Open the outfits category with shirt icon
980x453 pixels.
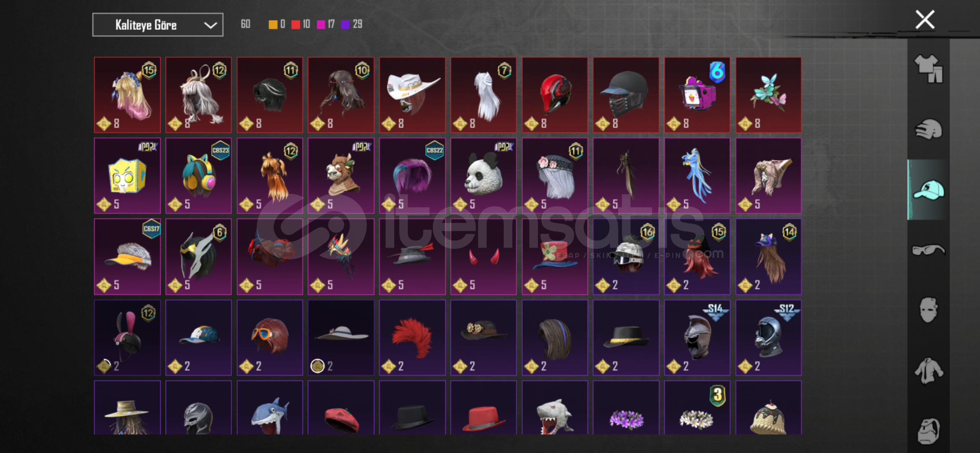[x=928, y=68]
